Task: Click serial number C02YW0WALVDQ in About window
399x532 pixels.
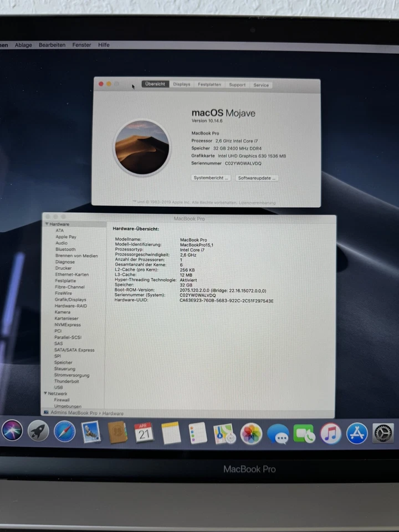Action: click(243, 163)
